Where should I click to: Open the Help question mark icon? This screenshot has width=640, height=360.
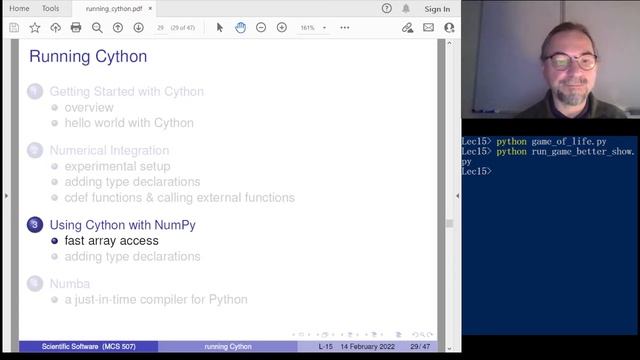(387, 8)
